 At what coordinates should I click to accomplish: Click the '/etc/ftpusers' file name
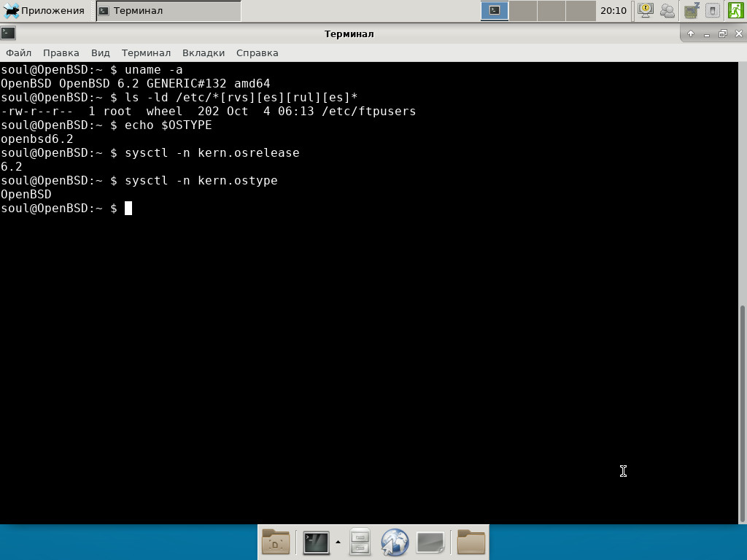coord(368,112)
